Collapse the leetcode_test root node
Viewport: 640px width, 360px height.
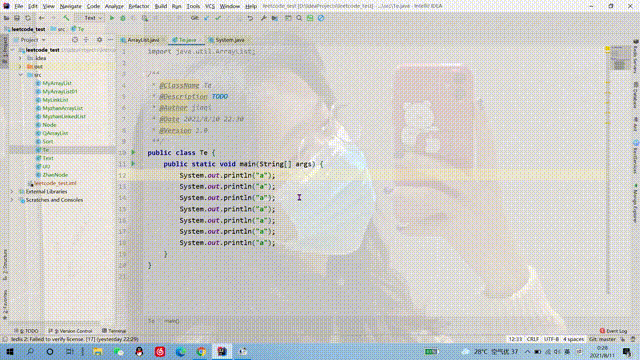(x=13, y=50)
